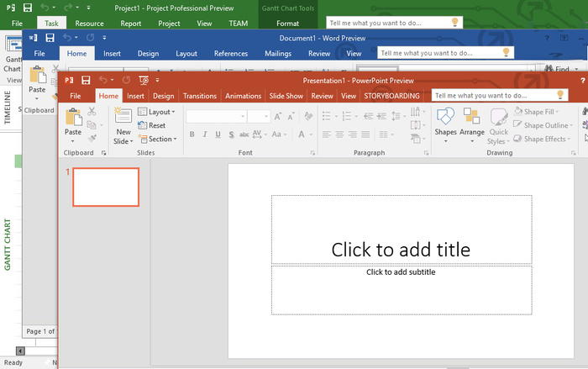
Task: Click the Save icon in Project
Action: pyautogui.click(x=27, y=7)
